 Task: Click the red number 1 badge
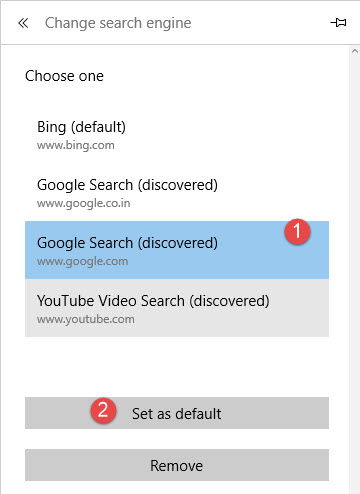point(297,231)
